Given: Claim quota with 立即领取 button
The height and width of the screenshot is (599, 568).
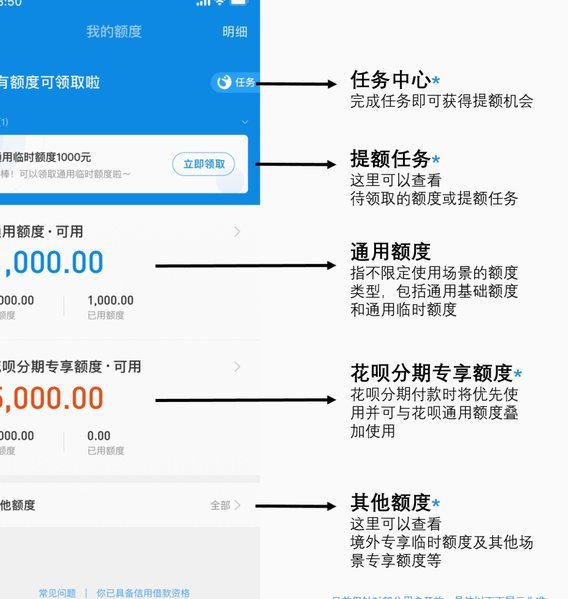Looking at the screenshot, I should (204, 164).
